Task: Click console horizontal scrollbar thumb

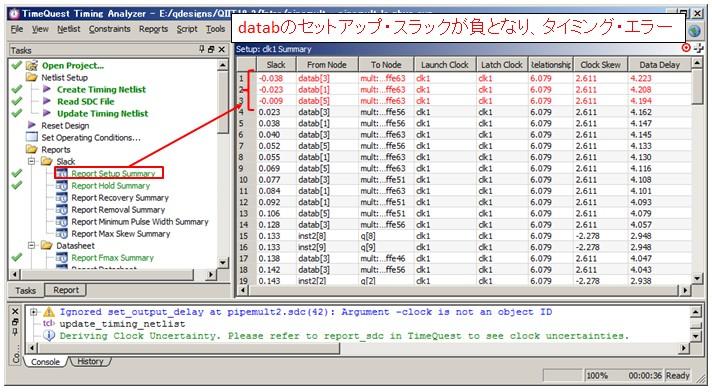Action: pyautogui.click(x=189, y=348)
